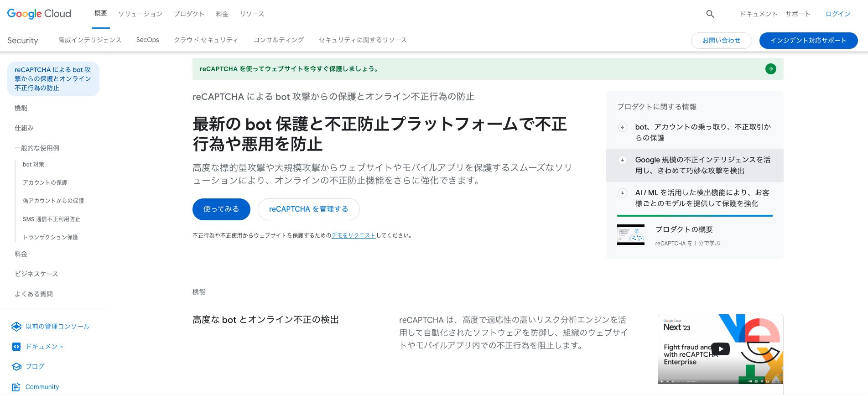Follow the デモをリクエスト link
The image size is (868, 395).
point(353,236)
